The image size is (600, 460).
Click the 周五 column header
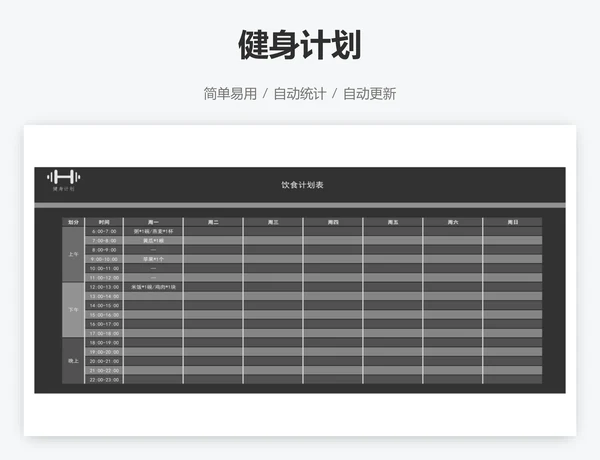point(393,222)
